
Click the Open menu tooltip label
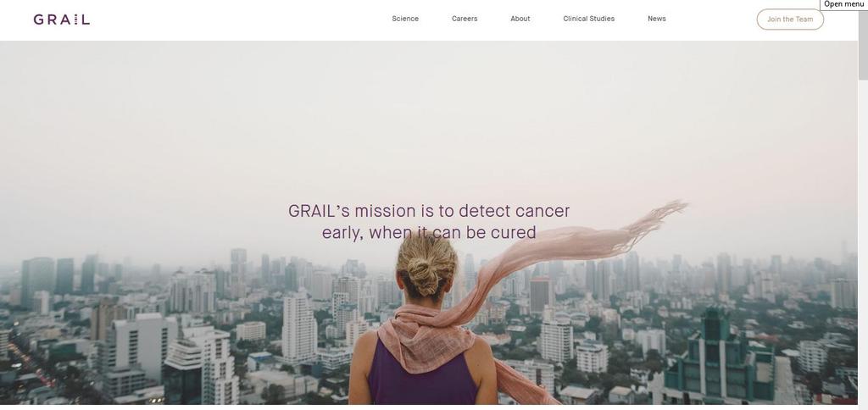(x=843, y=4)
